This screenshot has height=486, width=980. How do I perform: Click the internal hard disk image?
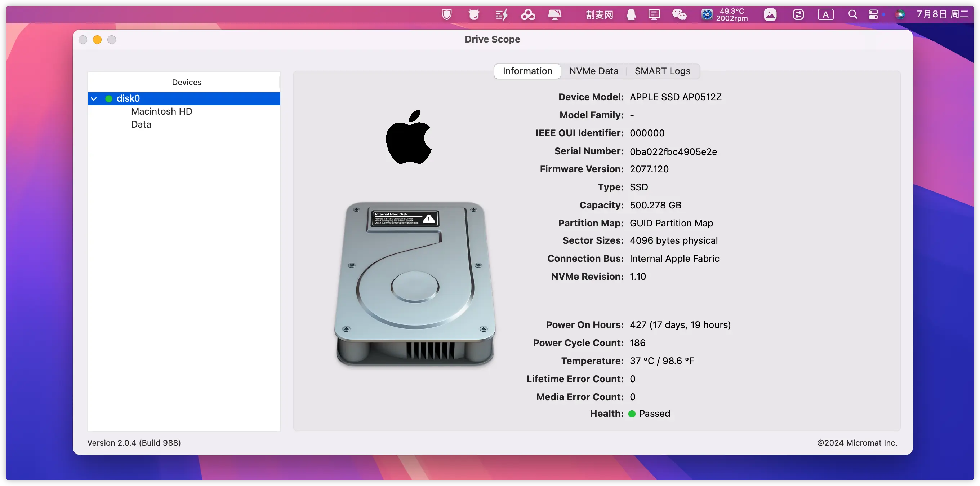coord(415,283)
